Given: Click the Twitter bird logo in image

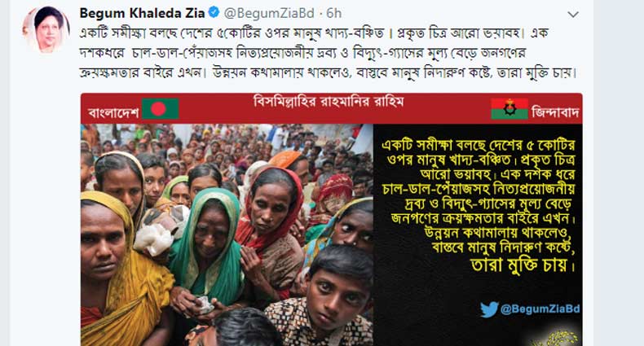Looking at the screenshot, I should coord(489,309).
